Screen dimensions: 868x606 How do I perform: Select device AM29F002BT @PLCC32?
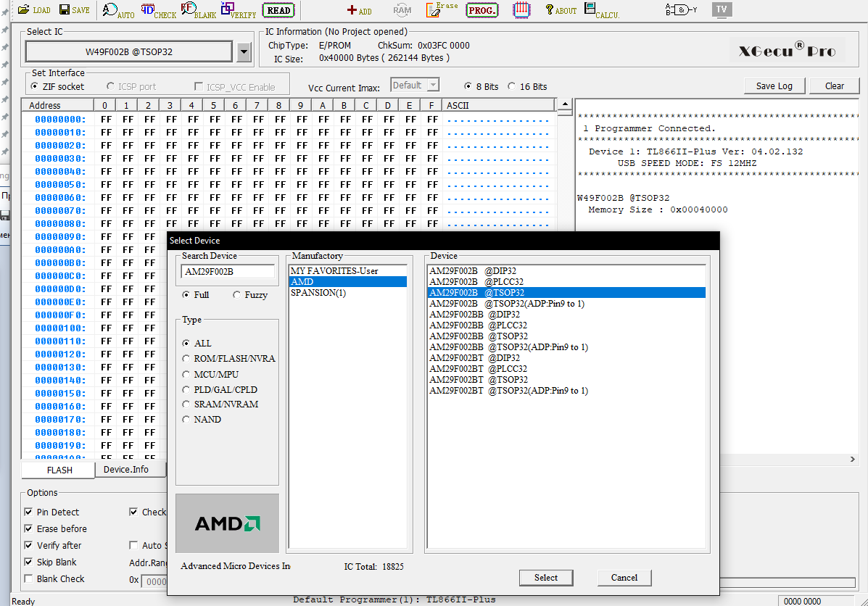pos(567,368)
